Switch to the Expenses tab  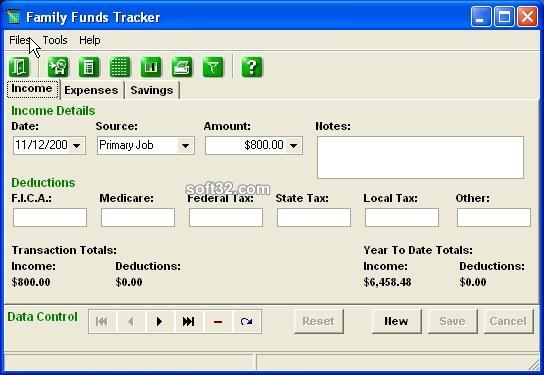[91, 90]
